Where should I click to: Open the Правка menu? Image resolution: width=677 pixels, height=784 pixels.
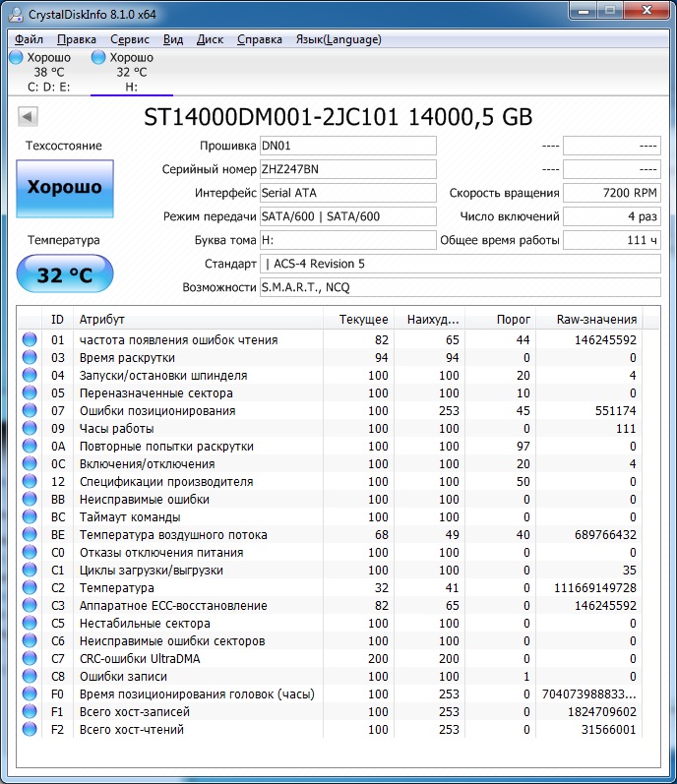[x=77, y=39]
